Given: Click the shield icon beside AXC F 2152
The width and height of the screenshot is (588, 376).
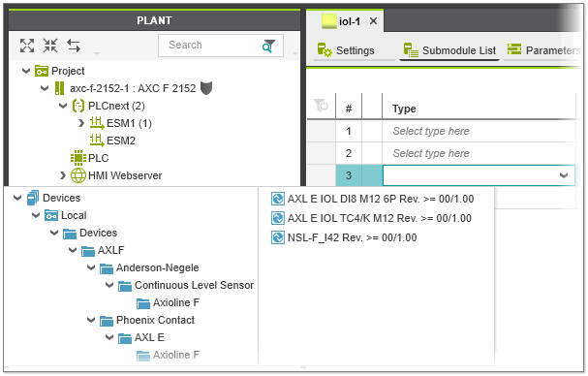Looking at the screenshot, I should pyautogui.click(x=206, y=88).
